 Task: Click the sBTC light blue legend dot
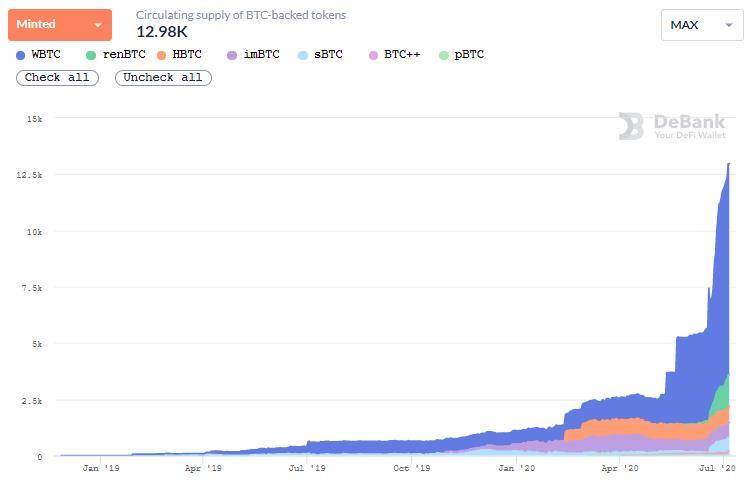[302, 55]
